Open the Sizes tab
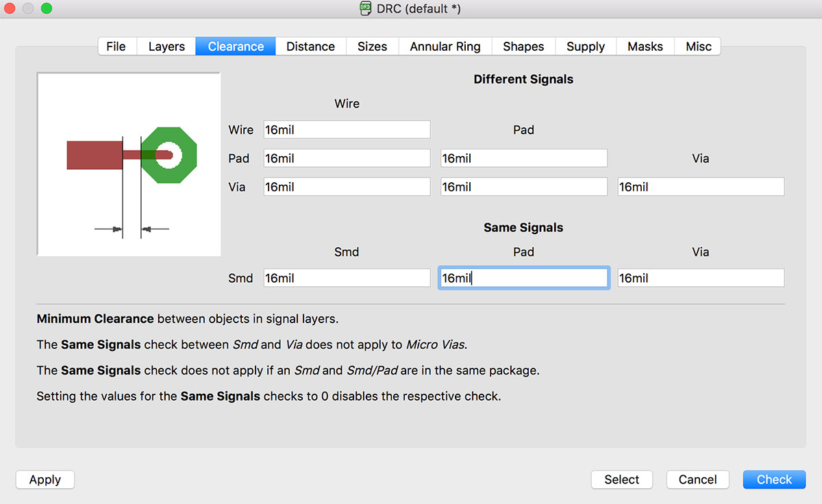This screenshot has width=822, height=504. click(x=372, y=46)
